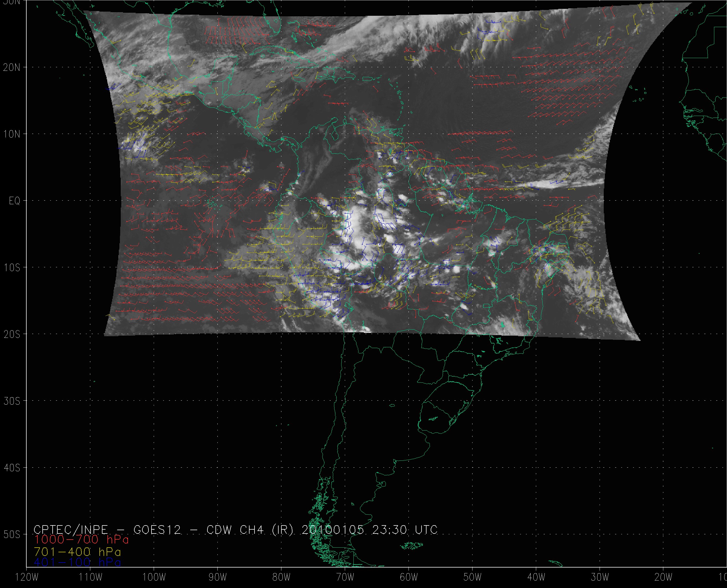The image size is (727, 588).
Task: Click the red 1000-700 hPa legend label
Action: point(81,539)
